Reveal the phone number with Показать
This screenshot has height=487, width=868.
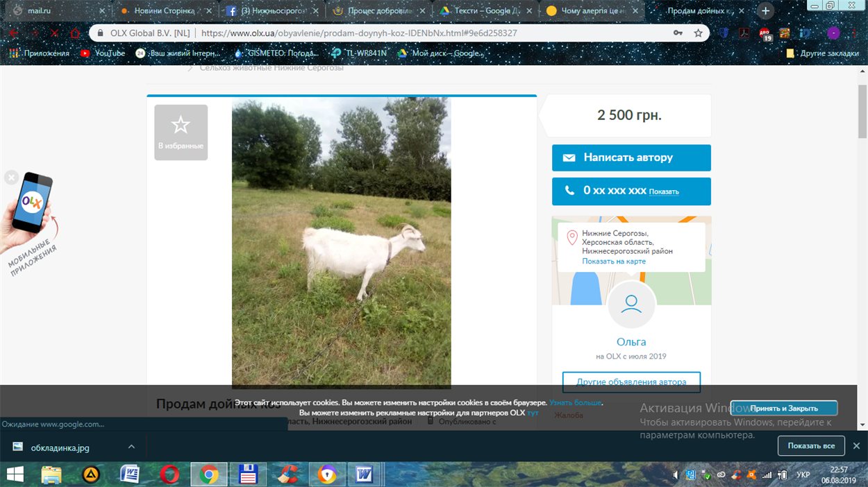pos(665,191)
